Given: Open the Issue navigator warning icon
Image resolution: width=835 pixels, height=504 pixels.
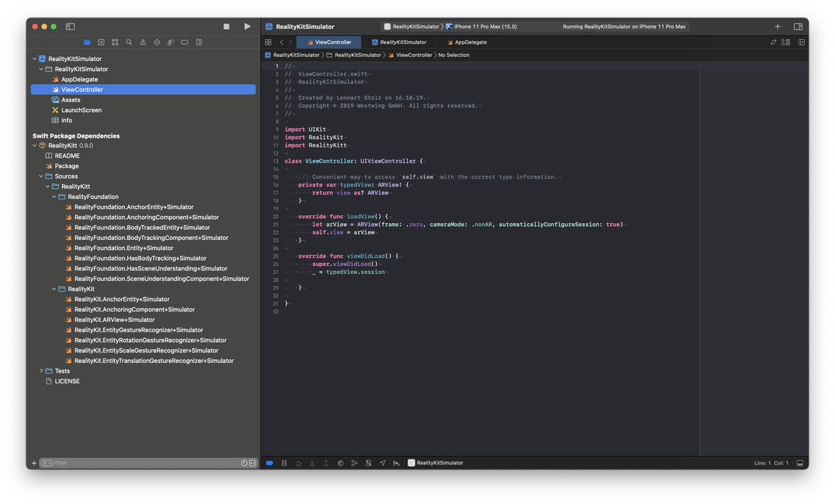Looking at the screenshot, I should point(143,42).
